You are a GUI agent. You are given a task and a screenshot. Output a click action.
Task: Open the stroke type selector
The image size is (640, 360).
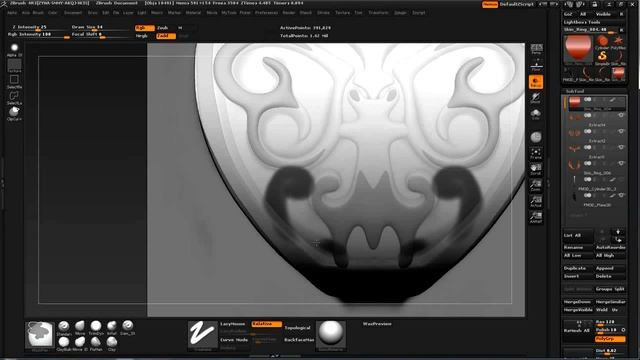(x=202, y=335)
